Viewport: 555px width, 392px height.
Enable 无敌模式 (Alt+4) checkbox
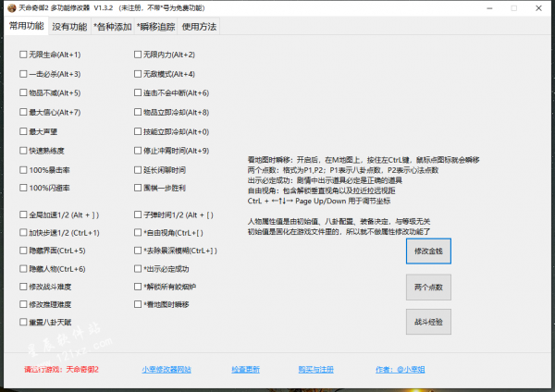point(139,74)
